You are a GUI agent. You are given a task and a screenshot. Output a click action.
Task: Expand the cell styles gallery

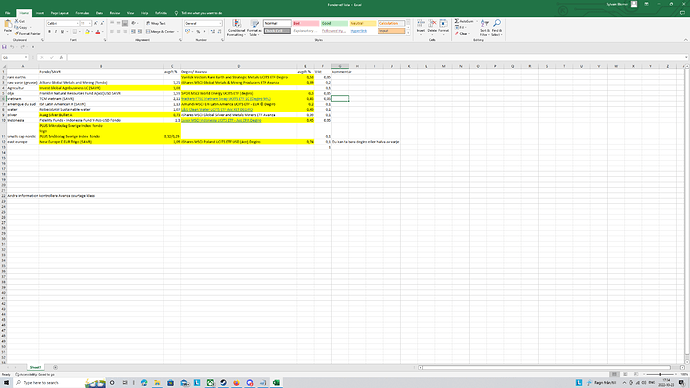408,33
